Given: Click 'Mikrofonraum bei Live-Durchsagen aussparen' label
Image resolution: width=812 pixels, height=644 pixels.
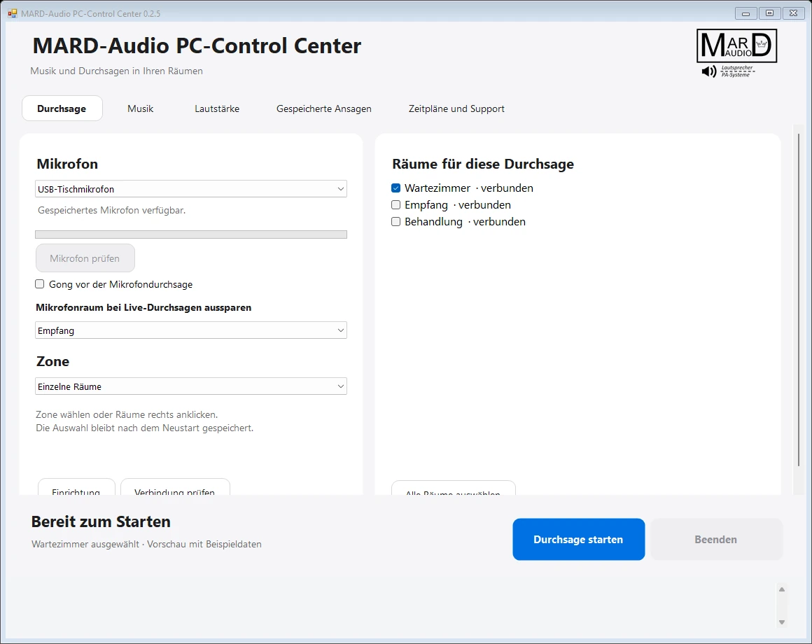Looking at the screenshot, I should pos(143,307).
